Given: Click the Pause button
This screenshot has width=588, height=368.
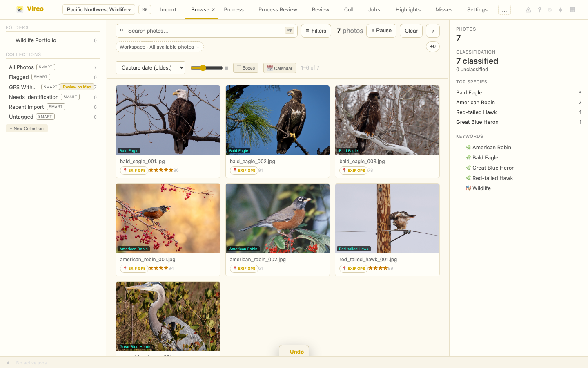Looking at the screenshot, I should coord(381,31).
